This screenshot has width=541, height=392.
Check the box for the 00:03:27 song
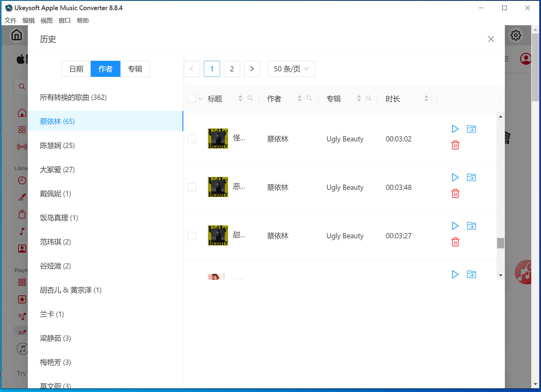pos(192,236)
